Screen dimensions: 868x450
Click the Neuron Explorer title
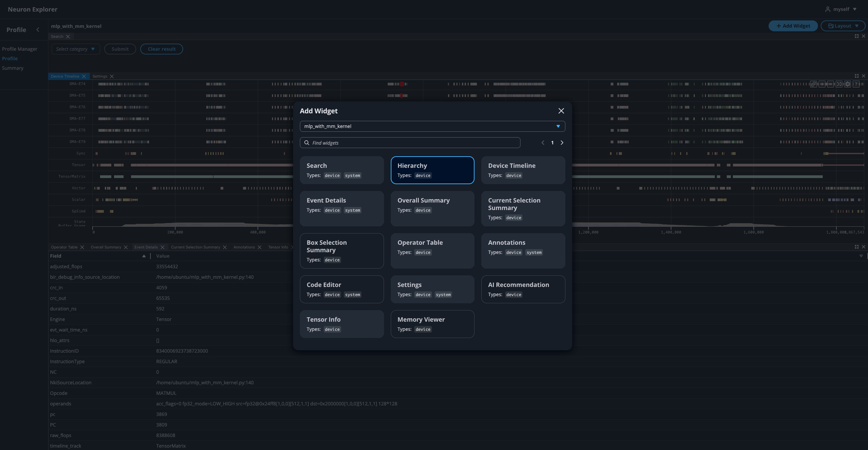33,10
